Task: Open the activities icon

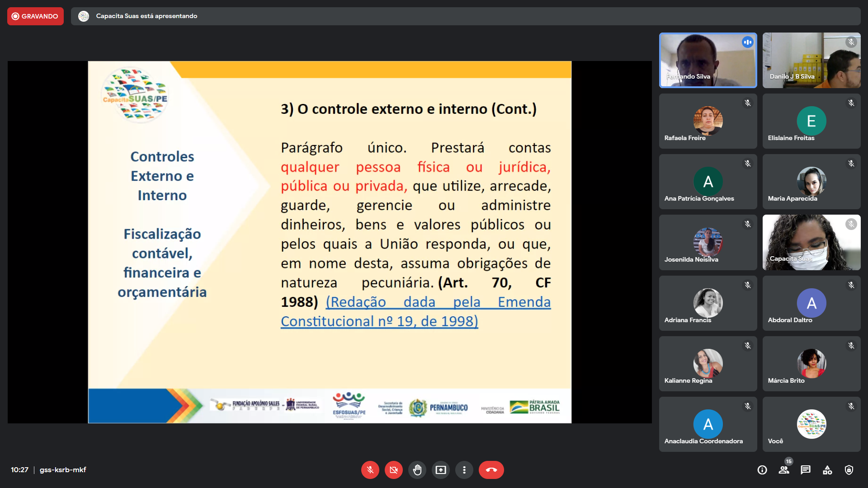Action: tap(827, 470)
